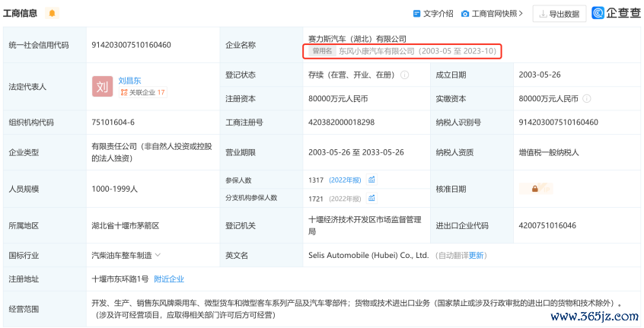
Task: Click the locked VIP 核准日期 badge
Action: 536,189
